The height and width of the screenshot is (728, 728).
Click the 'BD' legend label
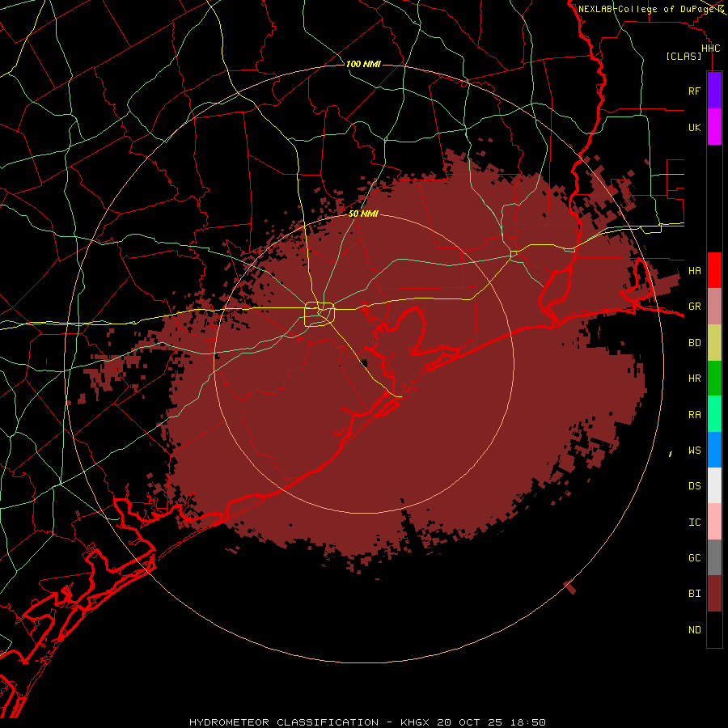[x=694, y=343]
